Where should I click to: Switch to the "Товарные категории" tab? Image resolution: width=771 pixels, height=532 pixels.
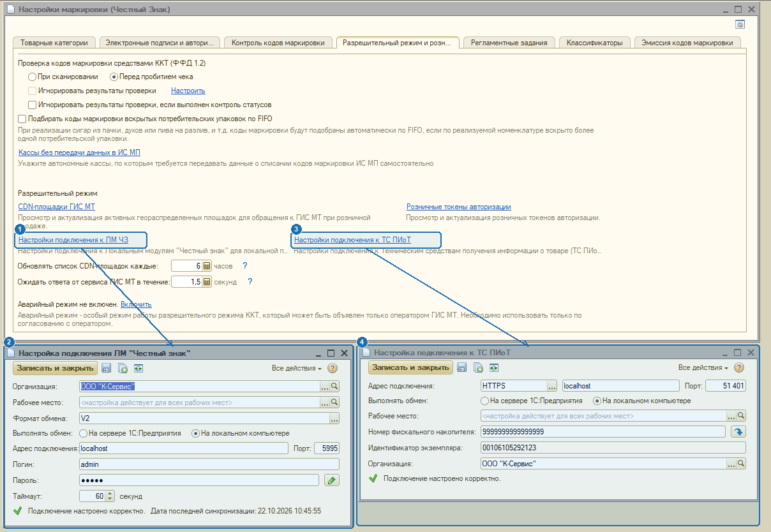click(54, 43)
